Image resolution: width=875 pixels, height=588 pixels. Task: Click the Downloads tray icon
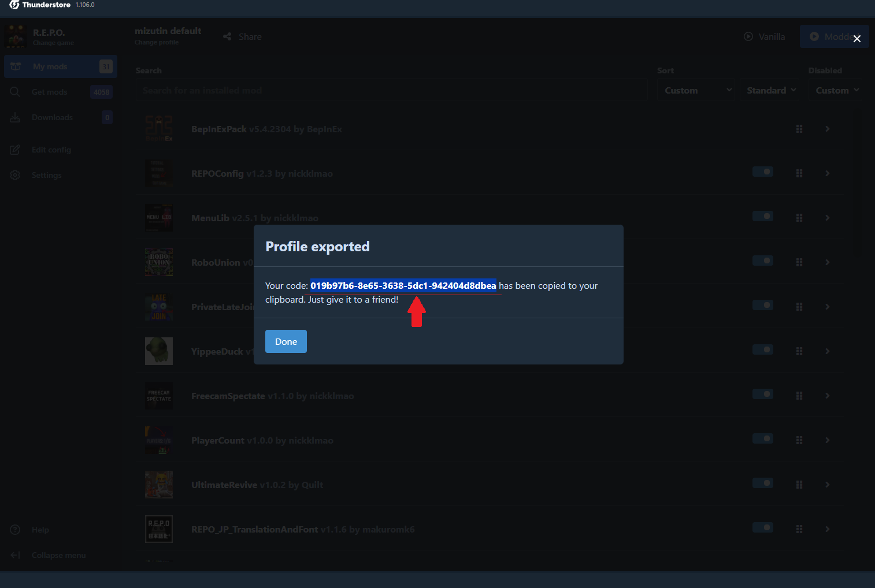[x=16, y=117]
